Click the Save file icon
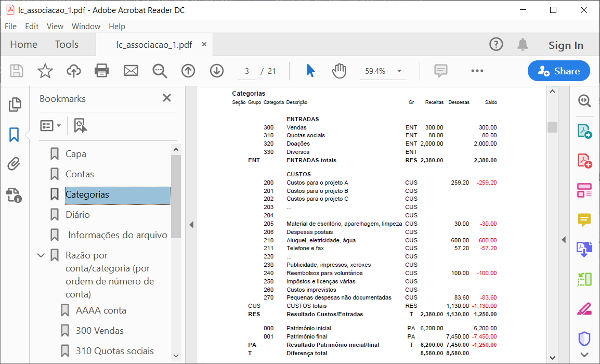600x364 pixels. point(17,71)
